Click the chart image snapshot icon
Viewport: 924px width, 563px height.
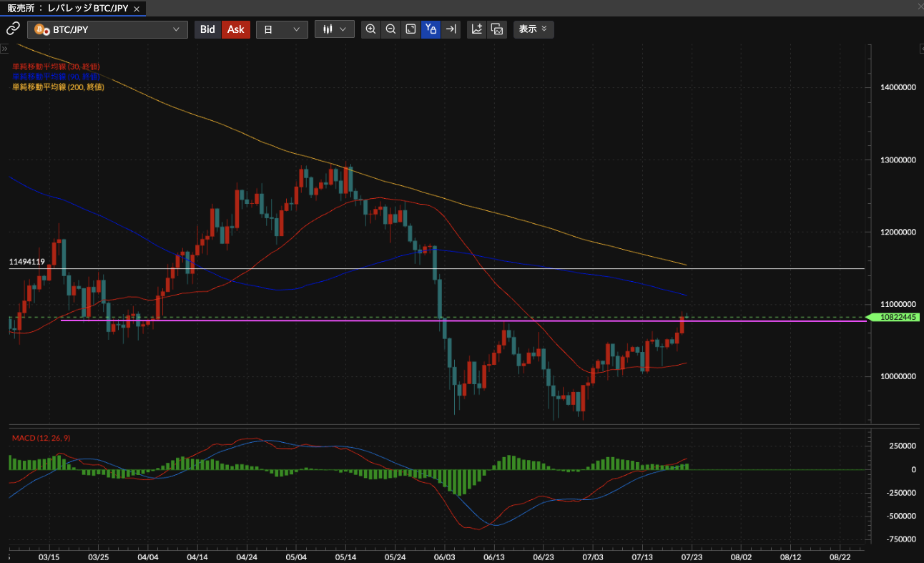coord(497,29)
